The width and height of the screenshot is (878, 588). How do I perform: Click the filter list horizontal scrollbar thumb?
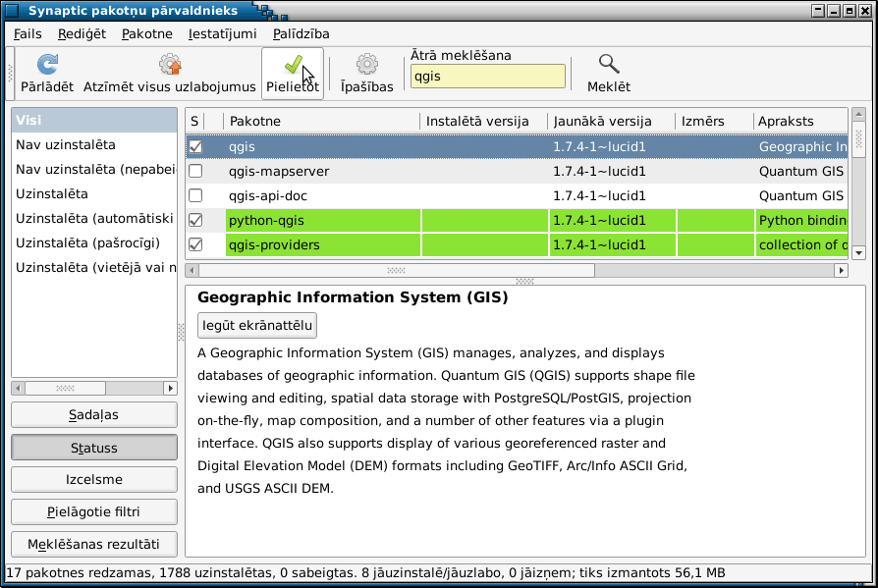[65, 389]
